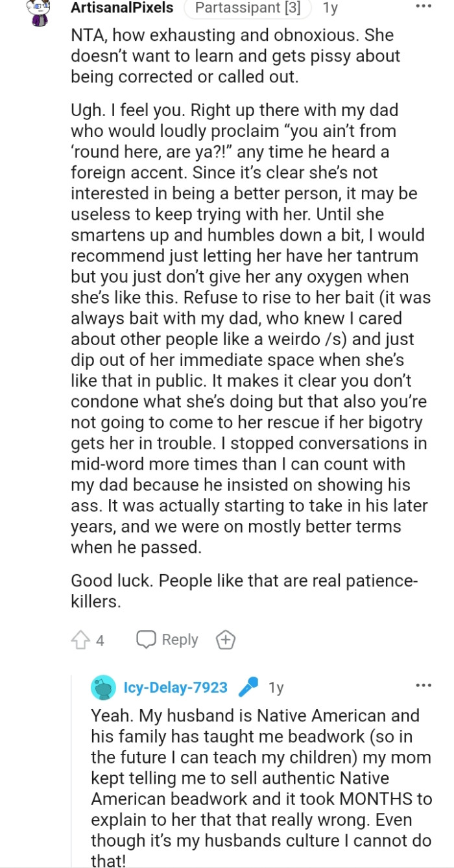Tap the NTA paragraph to collapse the comment
Screen dimensions: 454x868
[246, 56]
